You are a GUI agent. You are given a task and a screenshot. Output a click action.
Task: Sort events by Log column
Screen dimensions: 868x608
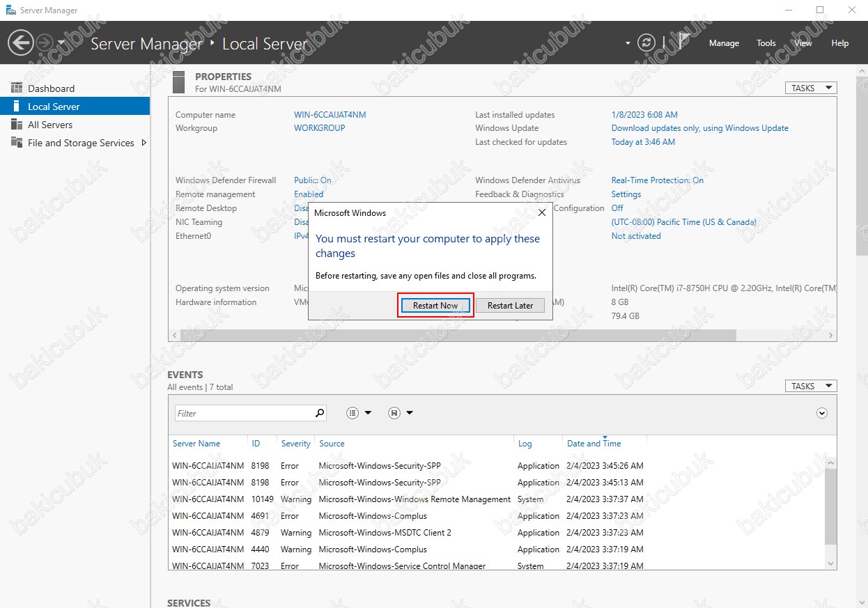point(525,444)
